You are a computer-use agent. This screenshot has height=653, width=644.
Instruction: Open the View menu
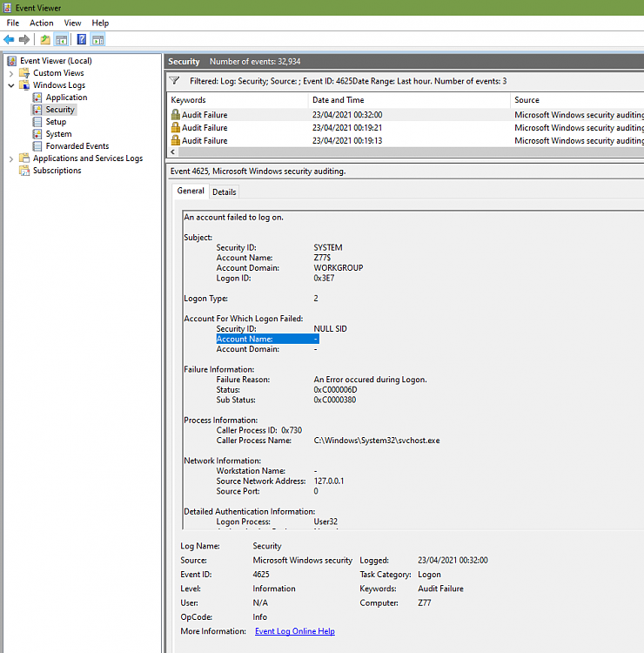[x=72, y=23]
